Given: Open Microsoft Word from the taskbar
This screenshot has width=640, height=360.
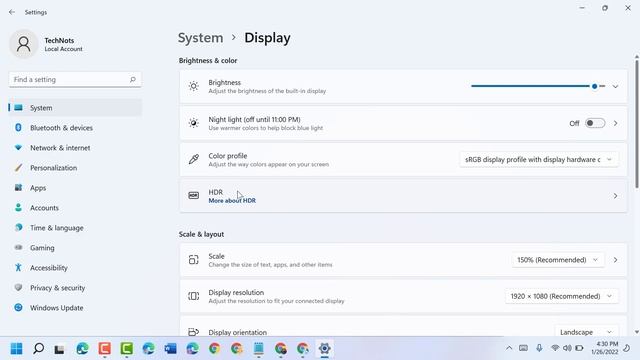Looking at the screenshot, I should pyautogui.click(x=171, y=349).
